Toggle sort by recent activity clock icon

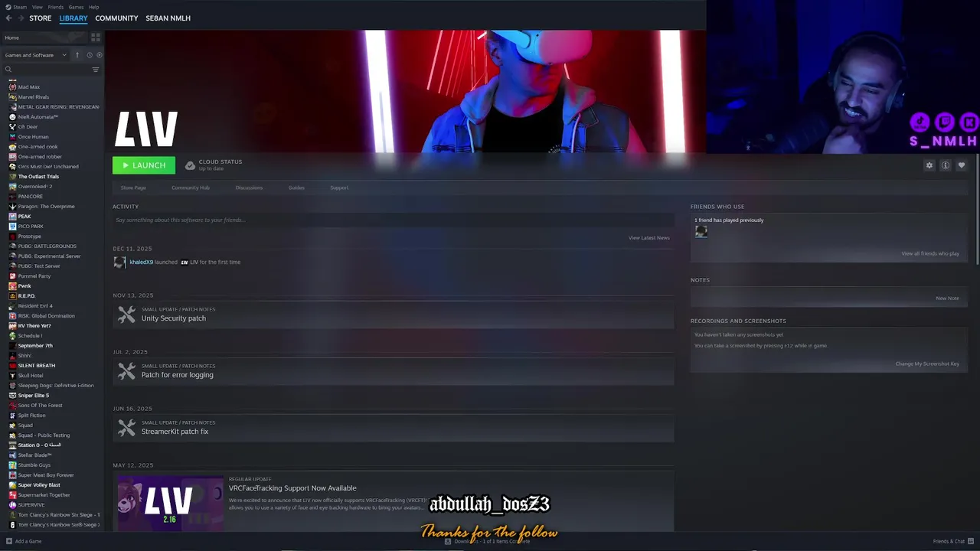(x=90, y=55)
